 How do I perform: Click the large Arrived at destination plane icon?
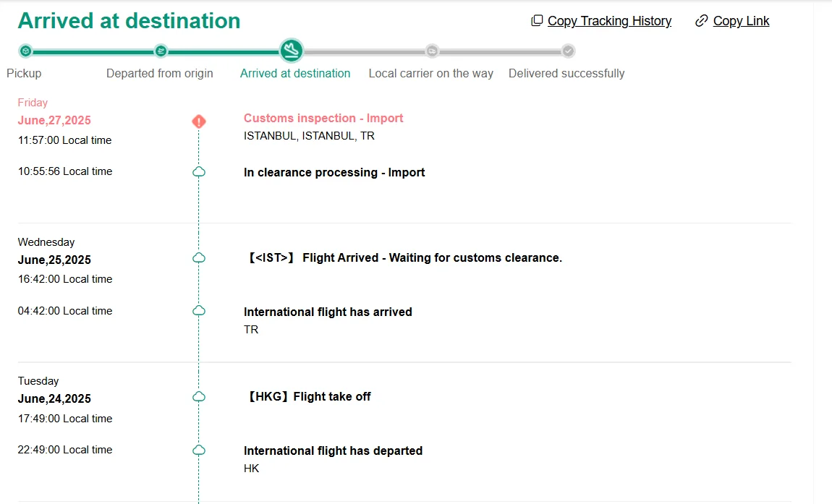coord(292,51)
